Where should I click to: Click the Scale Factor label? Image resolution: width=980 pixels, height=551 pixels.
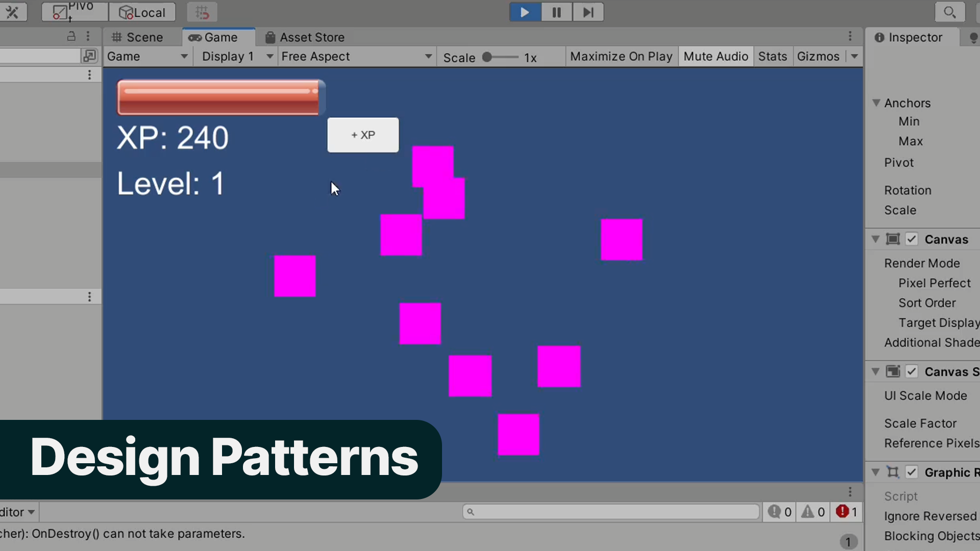tap(920, 423)
